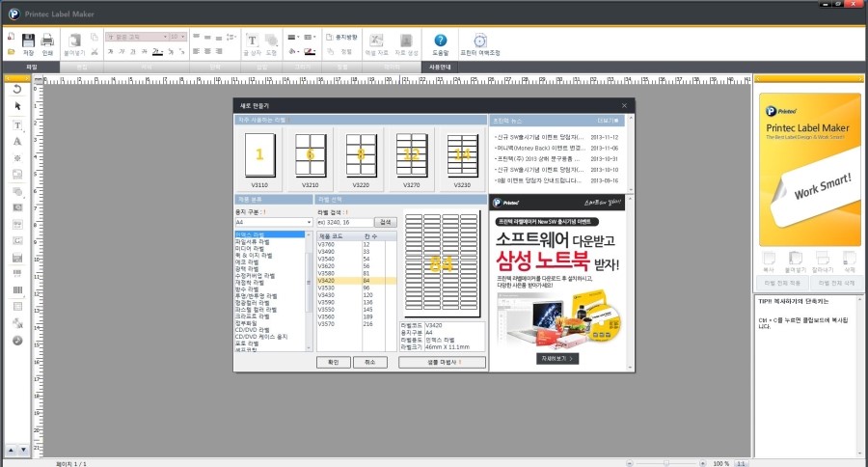The image size is (868, 467).
Task: Click the Help (도움말) question mark icon
Action: tap(440, 41)
